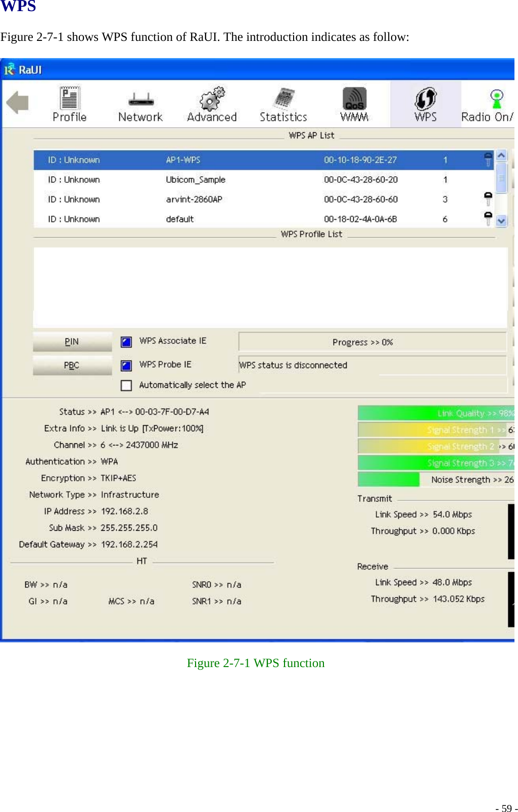
Task: Click the Signal Strength 1 bar
Action: tap(436, 430)
